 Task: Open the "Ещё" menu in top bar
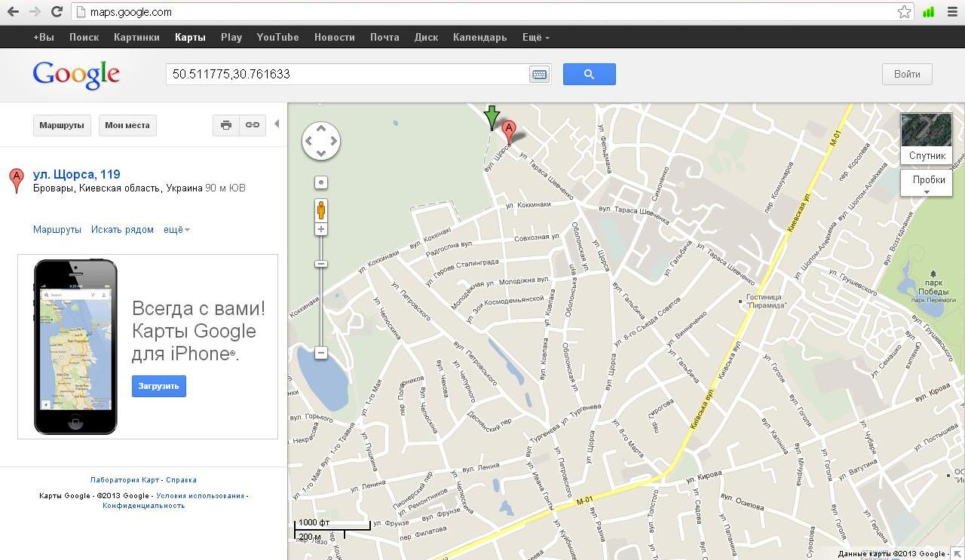[x=535, y=37]
